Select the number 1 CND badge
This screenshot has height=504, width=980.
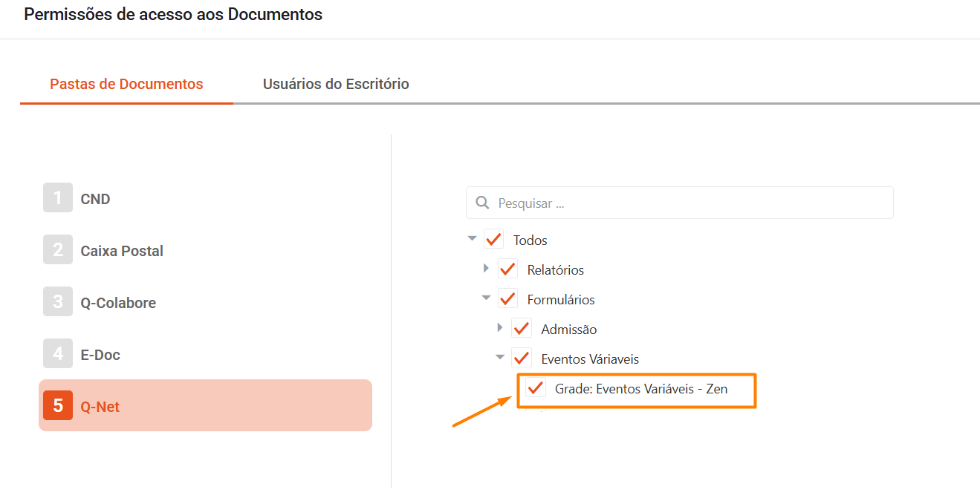tap(58, 198)
